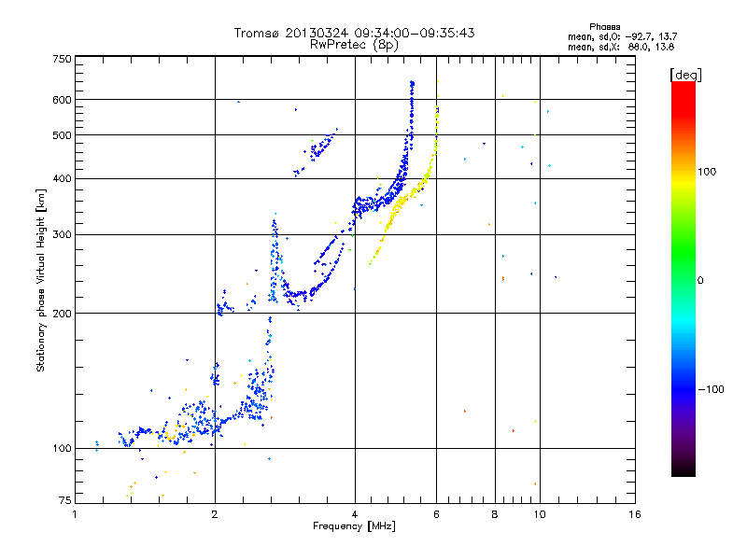747x560 pixels.
Task: Pick the black bottom end of the phase colorbar
Action: click(684, 470)
